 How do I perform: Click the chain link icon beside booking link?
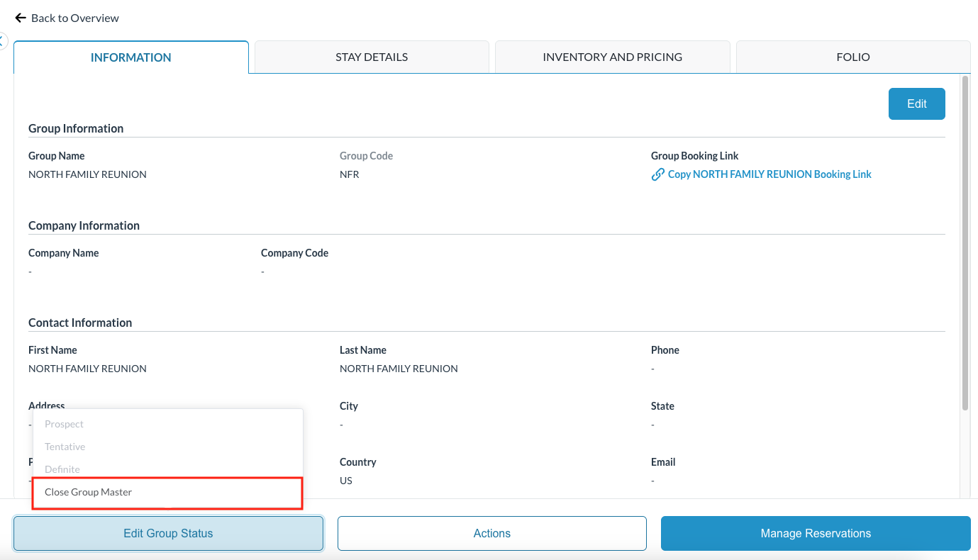[x=657, y=174]
